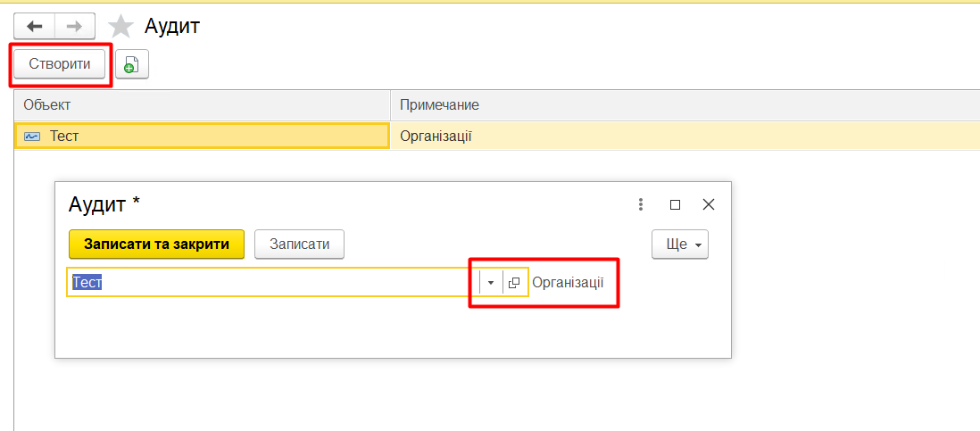Open the Ще dropdown menu

coord(680,244)
